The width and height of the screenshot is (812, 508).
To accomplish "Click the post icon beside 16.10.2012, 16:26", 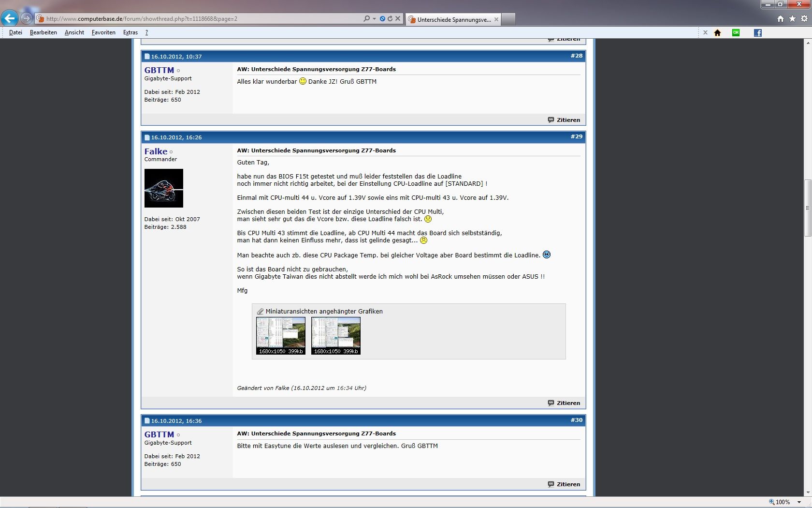I will [147, 137].
